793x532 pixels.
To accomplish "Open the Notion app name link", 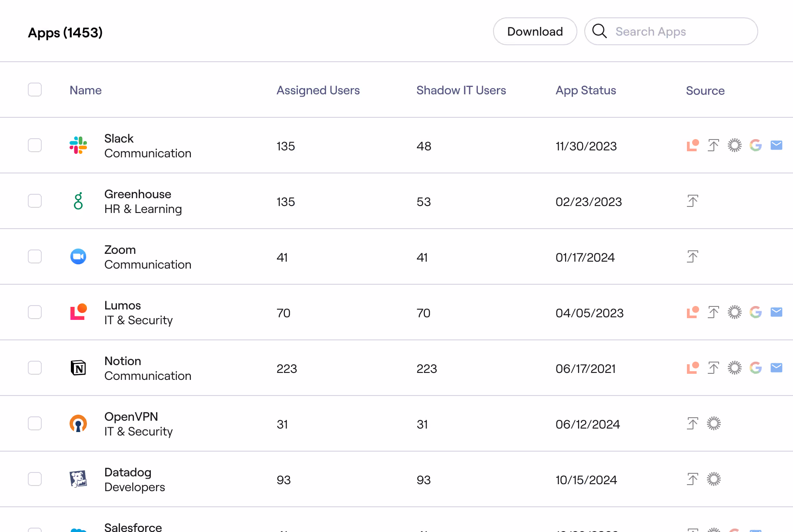I will (x=123, y=361).
